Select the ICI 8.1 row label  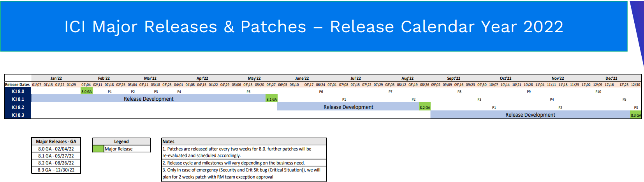(18, 99)
